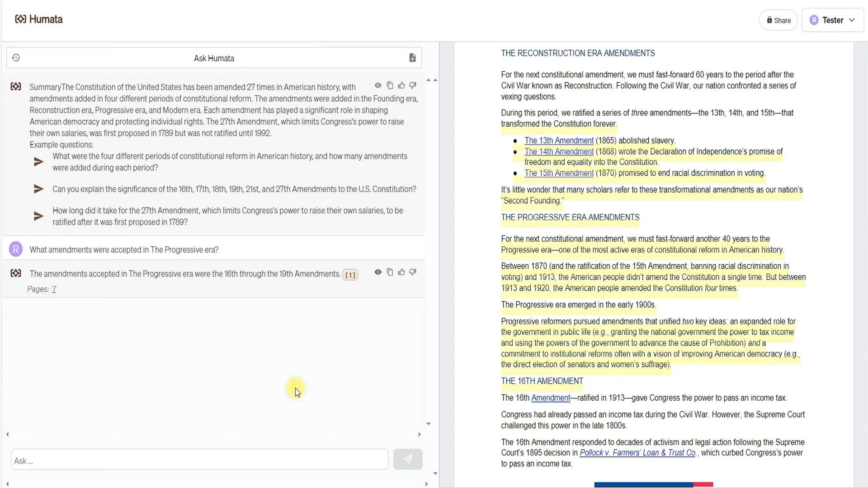The image size is (868, 488).
Task: Open the chat history icon
Action: [x=16, y=57]
